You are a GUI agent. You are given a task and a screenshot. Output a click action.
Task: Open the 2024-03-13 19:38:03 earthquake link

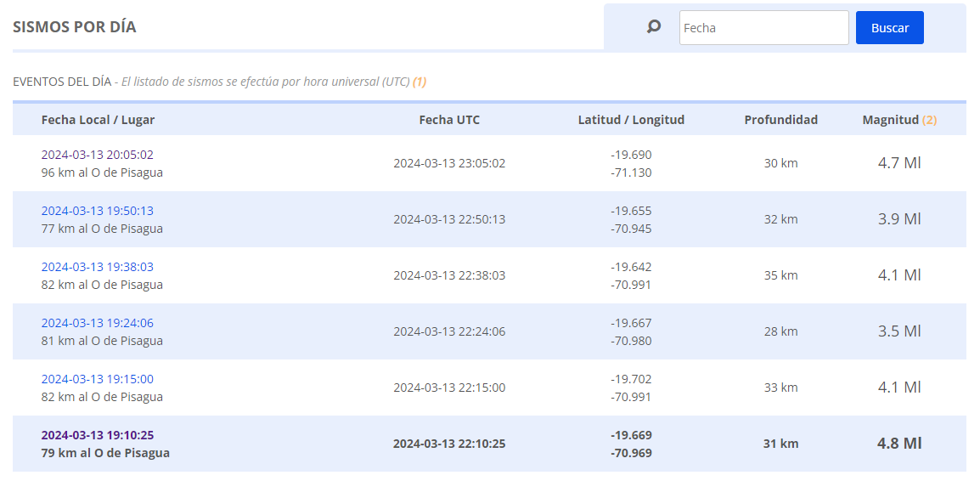(98, 267)
